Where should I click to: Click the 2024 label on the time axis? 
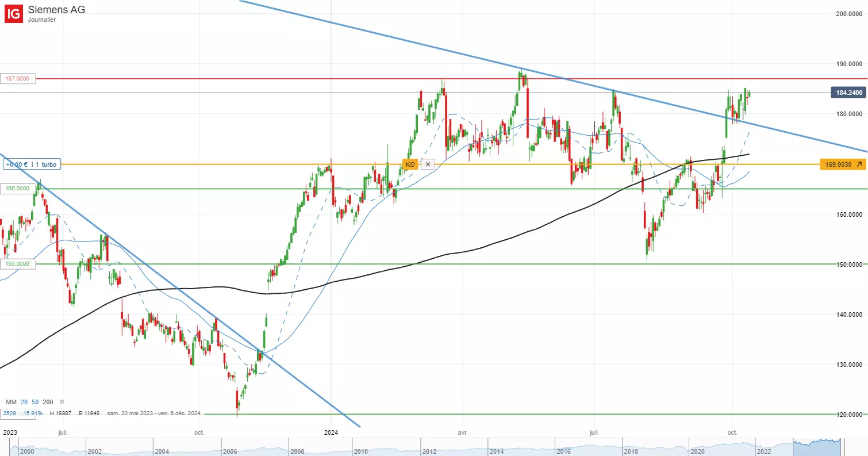point(331,432)
